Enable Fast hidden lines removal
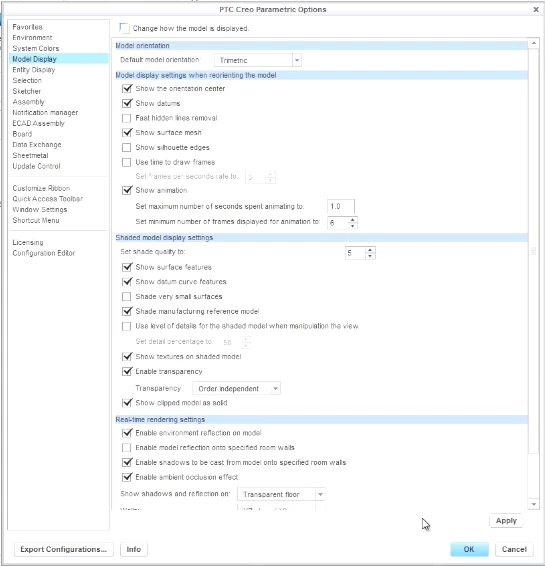Screen dimensions: 545x566 coord(127,118)
